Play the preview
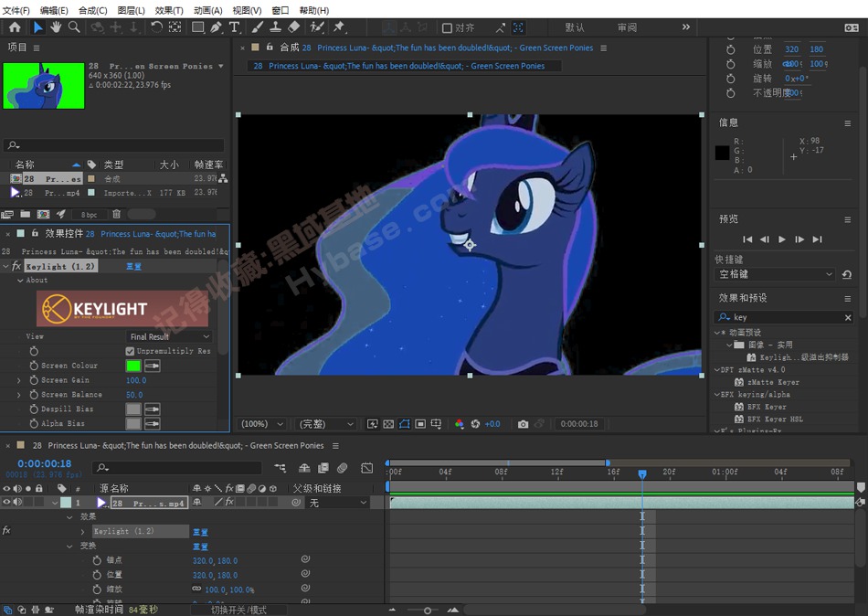The width and height of the screenshot is (868, 616). pos(781,239)
